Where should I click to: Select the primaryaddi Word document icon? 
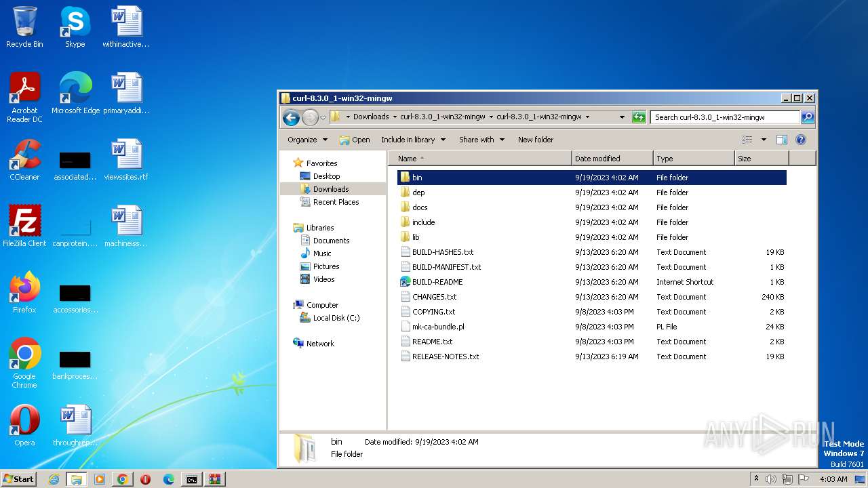click(126, 94)
